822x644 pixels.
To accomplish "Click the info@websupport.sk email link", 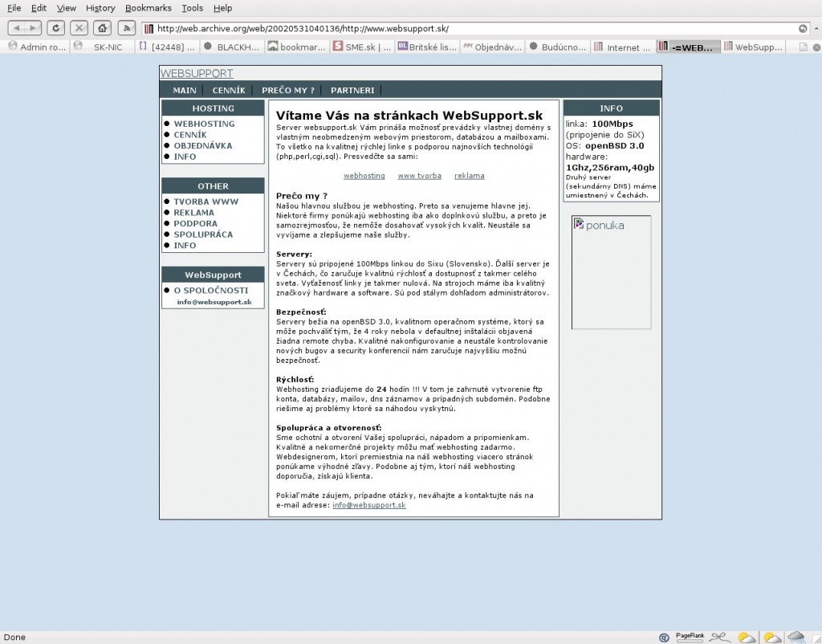I will [369, 506].
